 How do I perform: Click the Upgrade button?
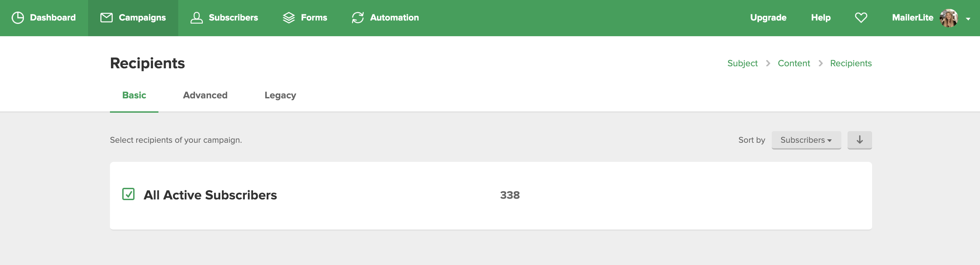(768, 18)
